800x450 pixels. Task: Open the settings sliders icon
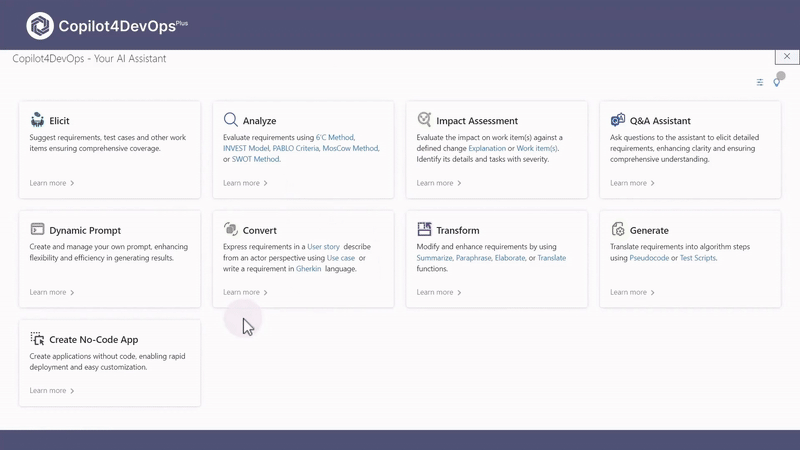pos(760,82)
